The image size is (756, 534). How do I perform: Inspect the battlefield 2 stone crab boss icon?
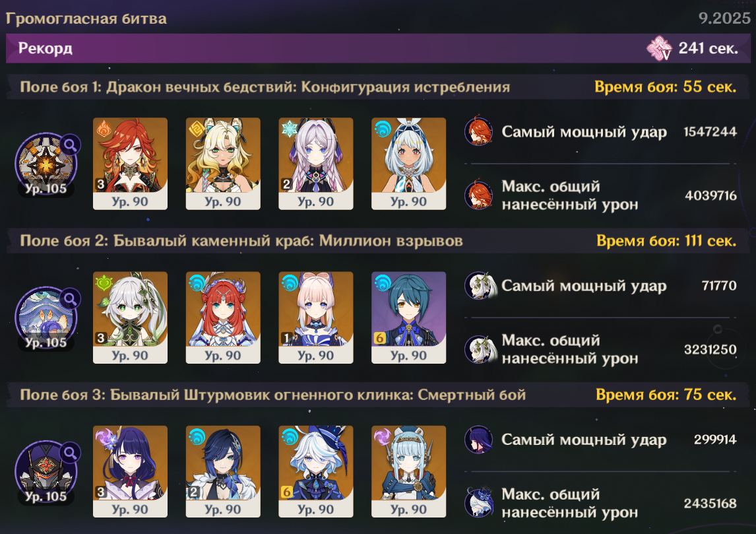tap(46, 317)
